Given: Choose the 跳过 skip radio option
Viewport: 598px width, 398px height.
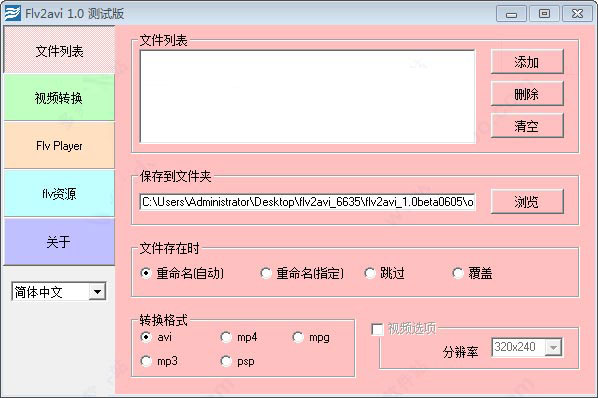Looking at the screenshot, I should pyautogui.click(x=384, y=273).
